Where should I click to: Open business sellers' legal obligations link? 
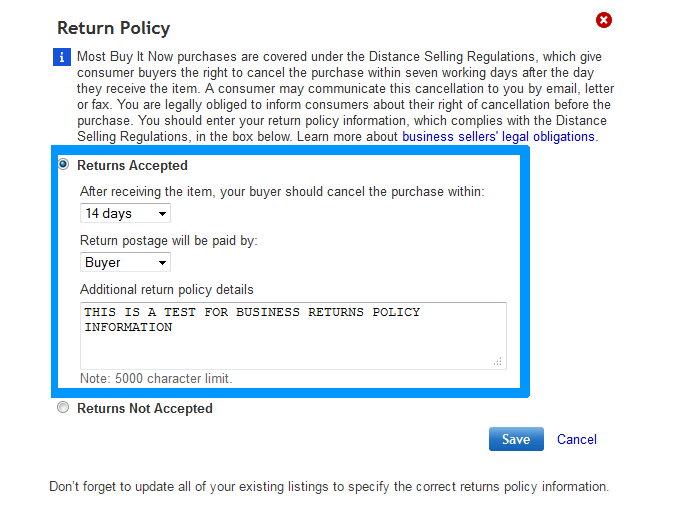tap(498, 136)
